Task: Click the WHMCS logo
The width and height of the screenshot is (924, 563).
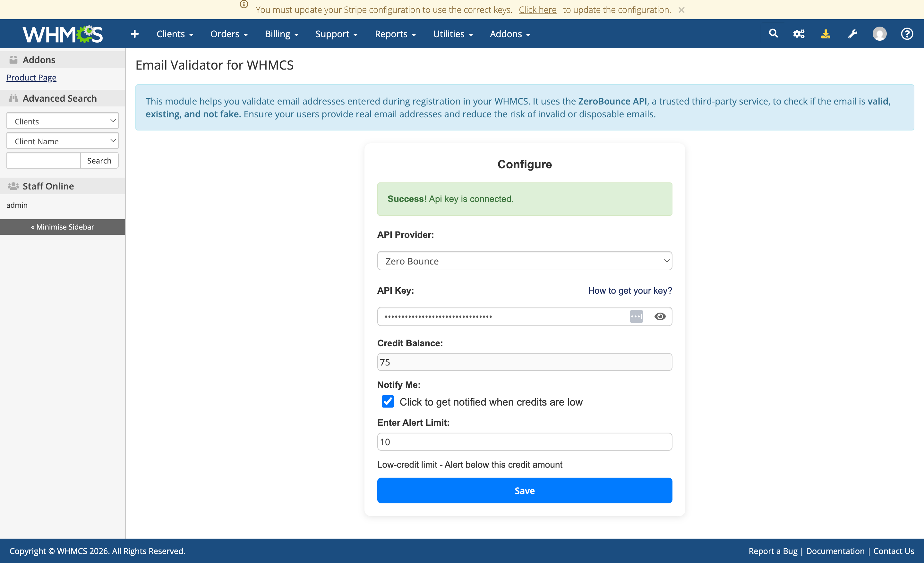Action: (62, 34)
